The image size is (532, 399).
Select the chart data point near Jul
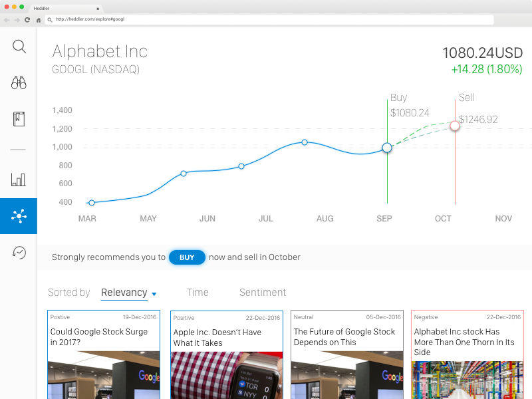coord(241,166)
